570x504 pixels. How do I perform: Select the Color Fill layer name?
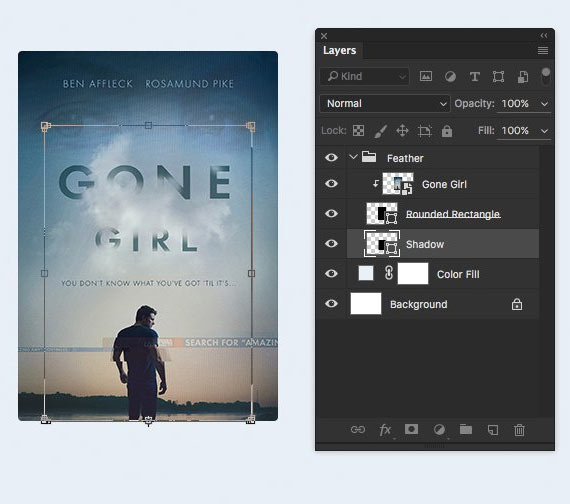click(x=458, y=274)
